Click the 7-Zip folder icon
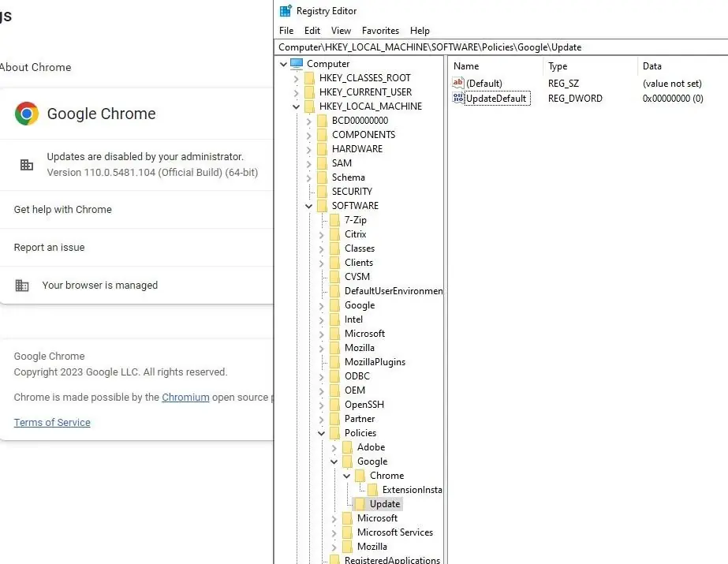 [x=334, y=220]
